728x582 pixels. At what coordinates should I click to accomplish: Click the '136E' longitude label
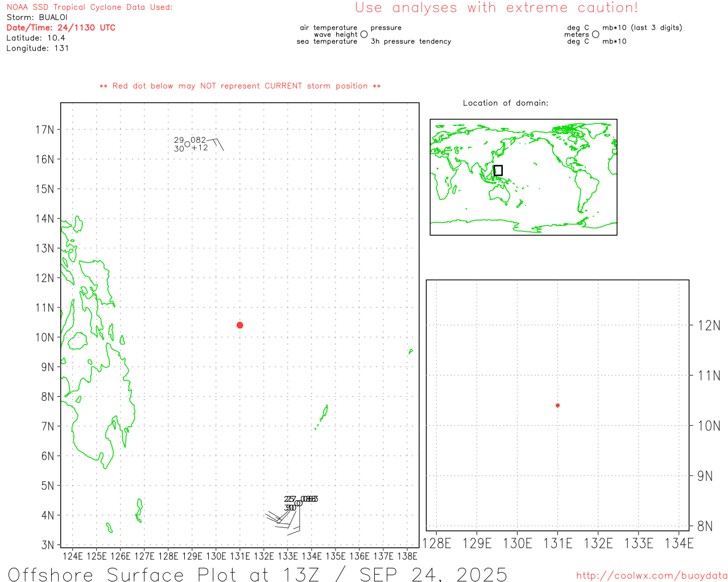(x=359, y=556)
